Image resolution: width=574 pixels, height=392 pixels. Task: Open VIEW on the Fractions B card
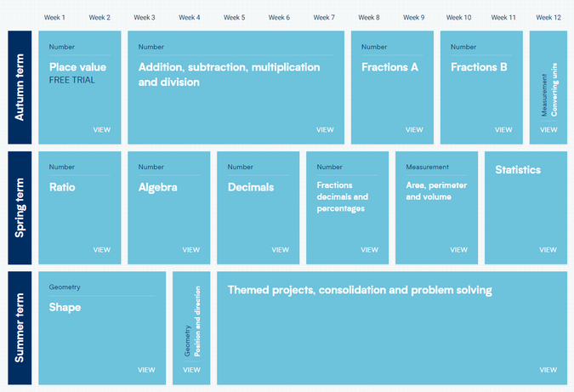coord(503,129)
